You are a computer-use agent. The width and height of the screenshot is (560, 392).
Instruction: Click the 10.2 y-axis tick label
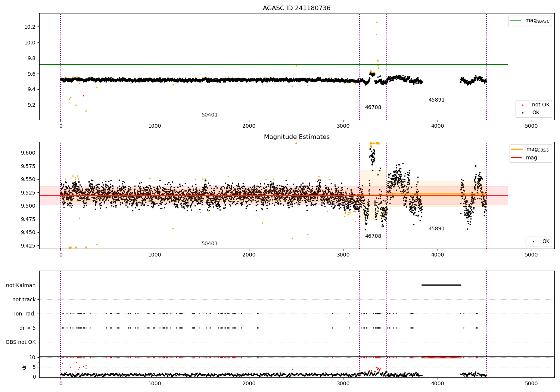coord(30,27)
